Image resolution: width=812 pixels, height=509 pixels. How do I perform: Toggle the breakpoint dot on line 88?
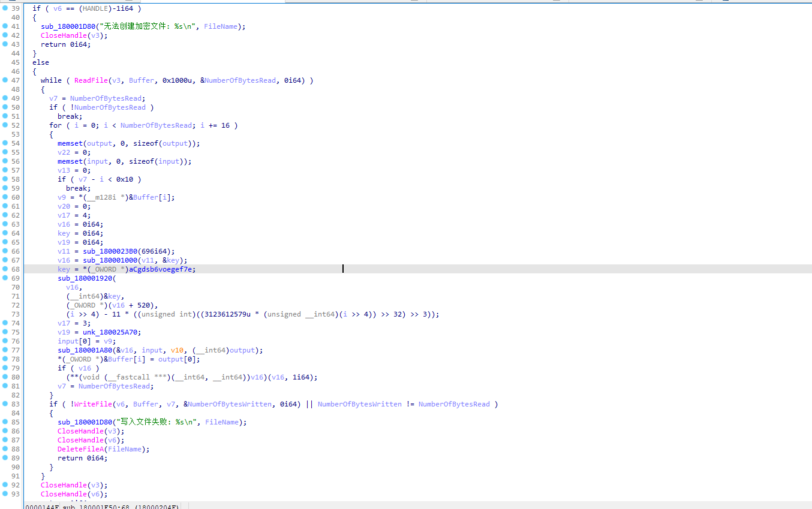click(x=5, y=448)
